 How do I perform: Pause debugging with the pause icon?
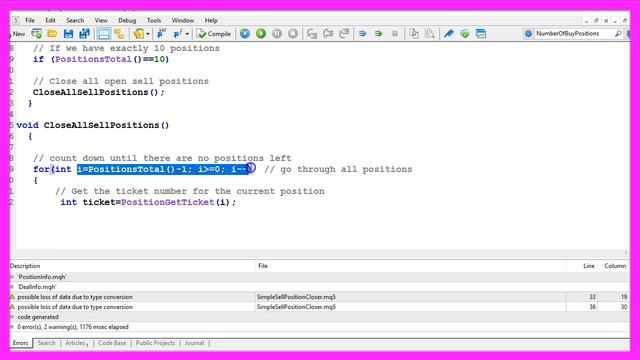(x=277, y=34)
